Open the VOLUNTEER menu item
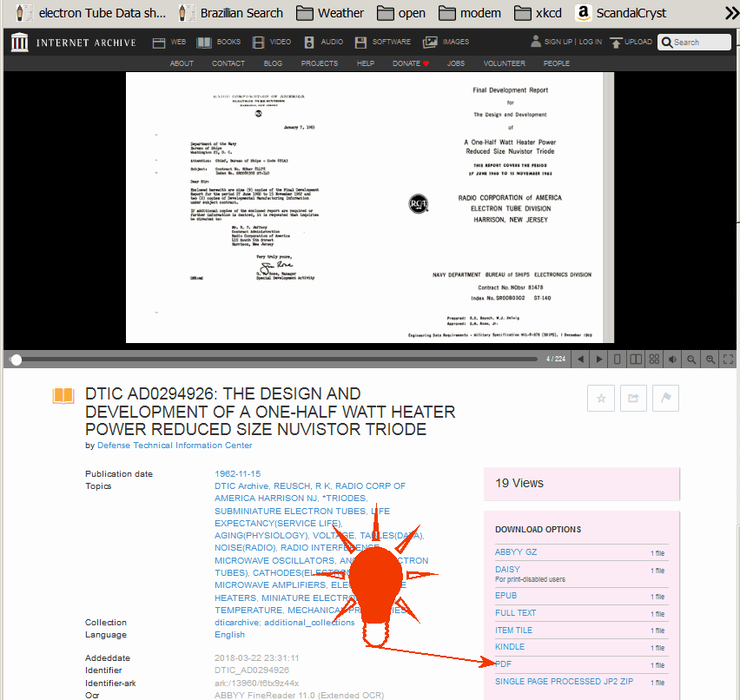 point(504,63)
